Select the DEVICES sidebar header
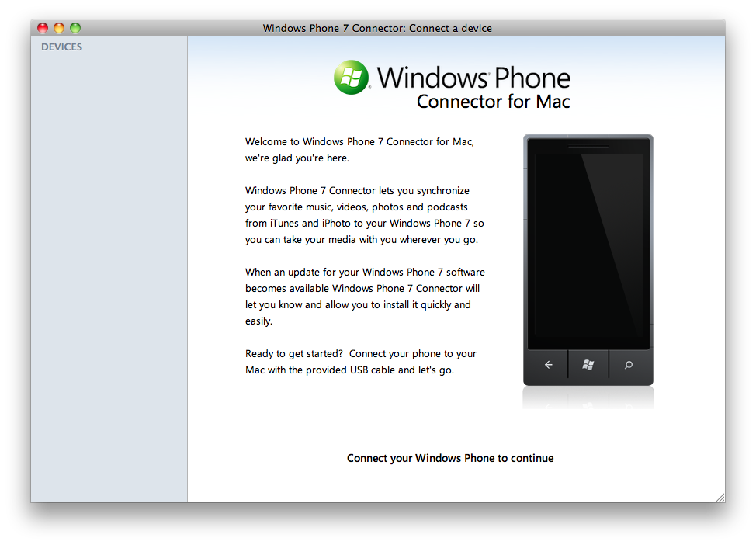The image size is (756, 545). tap(62, 47)
